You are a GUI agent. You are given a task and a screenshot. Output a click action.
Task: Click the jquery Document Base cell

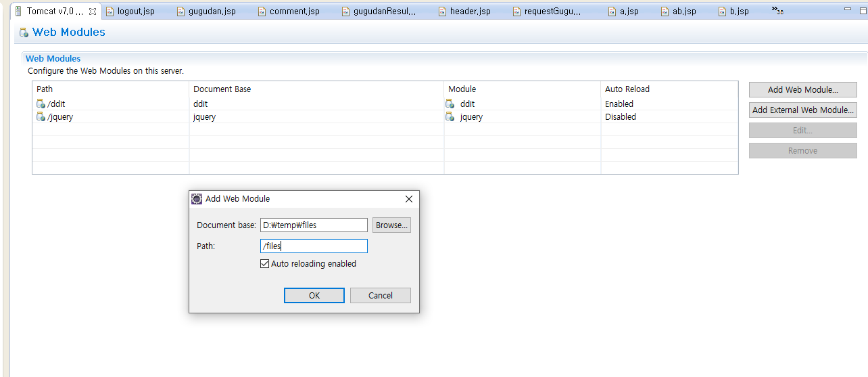(x=316, y=116)
